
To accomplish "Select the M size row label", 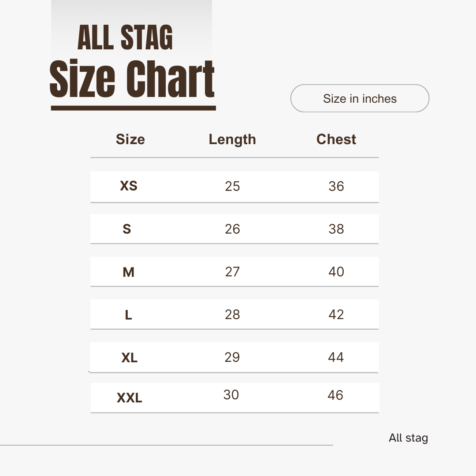I will (128, 272).
